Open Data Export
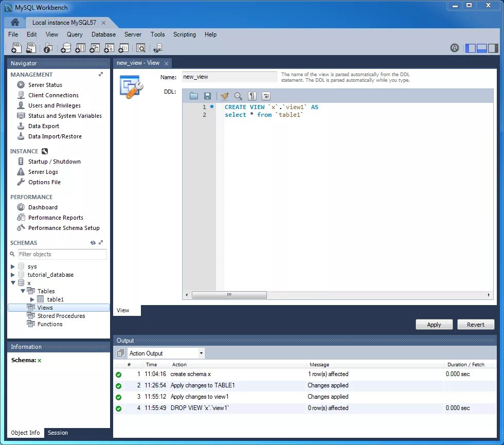Viewport: 504px width, 445px height. tap(44, 126)
